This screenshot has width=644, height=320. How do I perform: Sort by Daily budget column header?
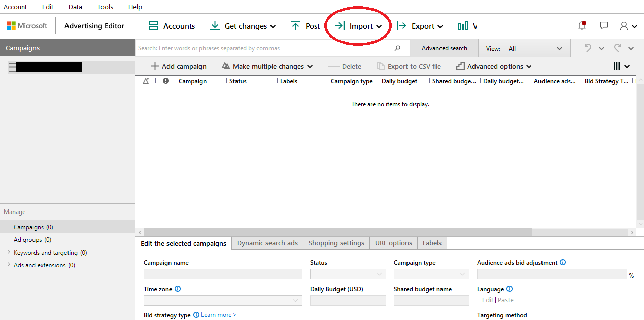[x=399, y=81]
